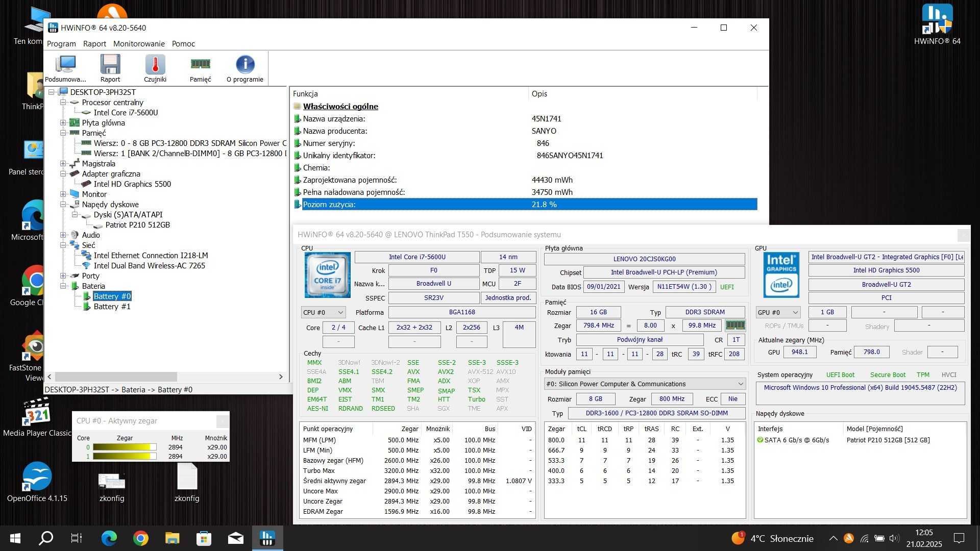Select Intel HD Graphics 5500 tree item
The width and height of the screenshot is (980, 551).
pyautogui.click(x=132, y=184)
